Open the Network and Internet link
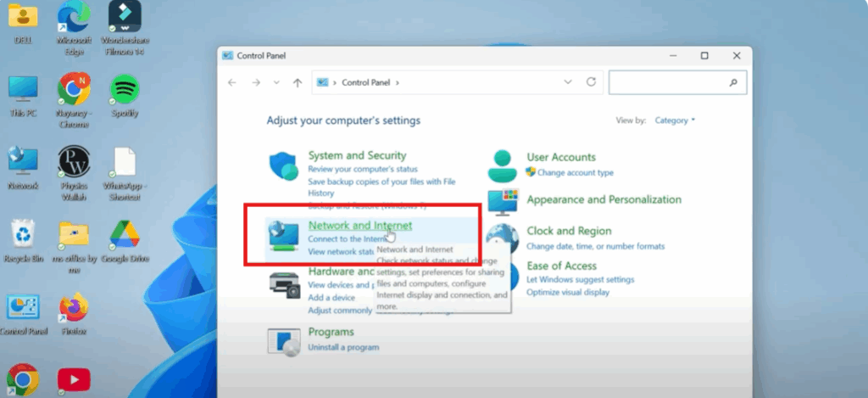 coord(360,226)
